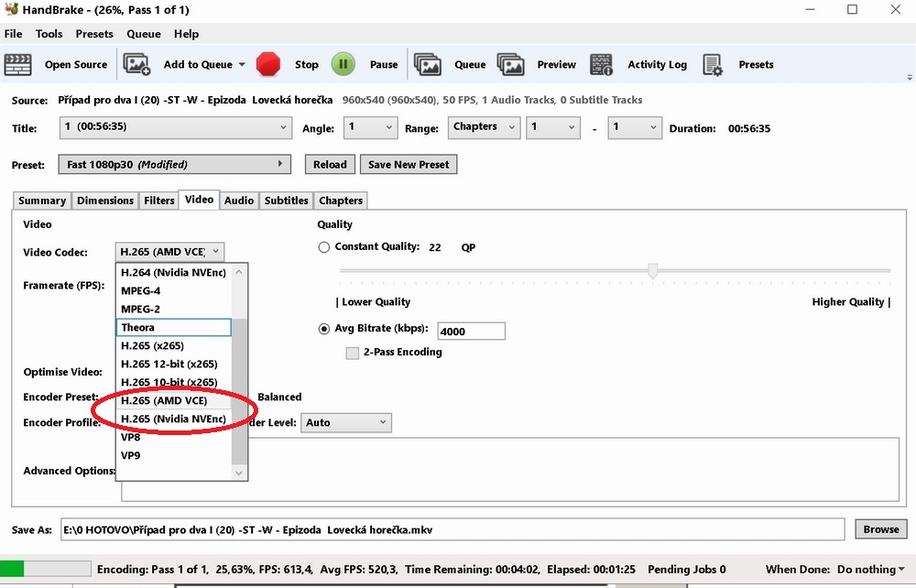The height and width of the screenshot is (588, 916).
Task: Select H.265 (x265) codec option
Action: pos(173,345)
